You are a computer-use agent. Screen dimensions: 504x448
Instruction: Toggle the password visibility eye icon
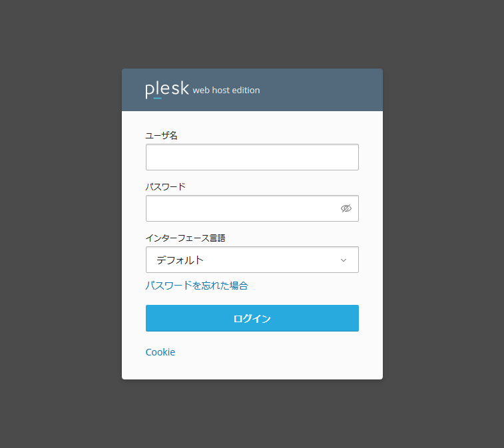pos(346,208)
